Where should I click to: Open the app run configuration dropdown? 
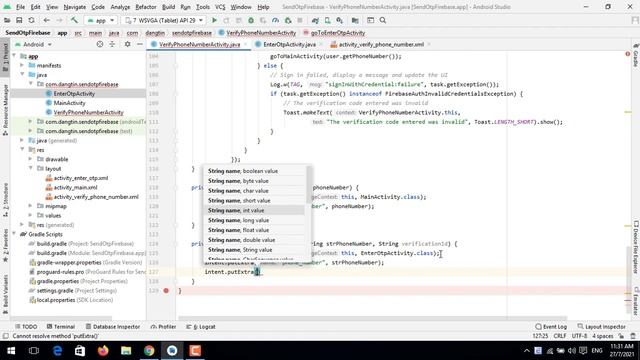tap(100, 20)
